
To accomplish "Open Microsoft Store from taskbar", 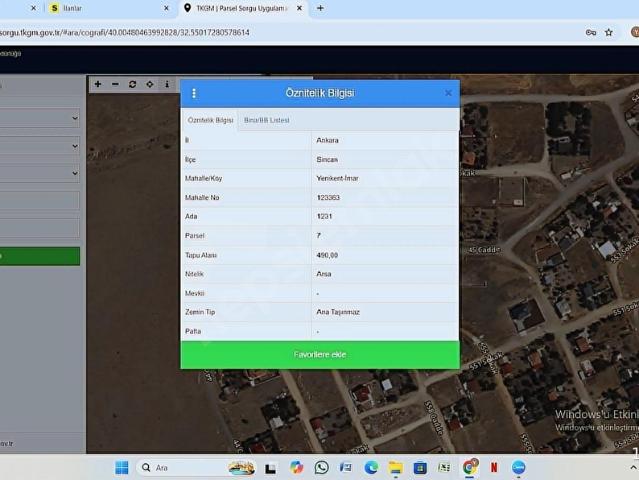I will coord(420,467).
